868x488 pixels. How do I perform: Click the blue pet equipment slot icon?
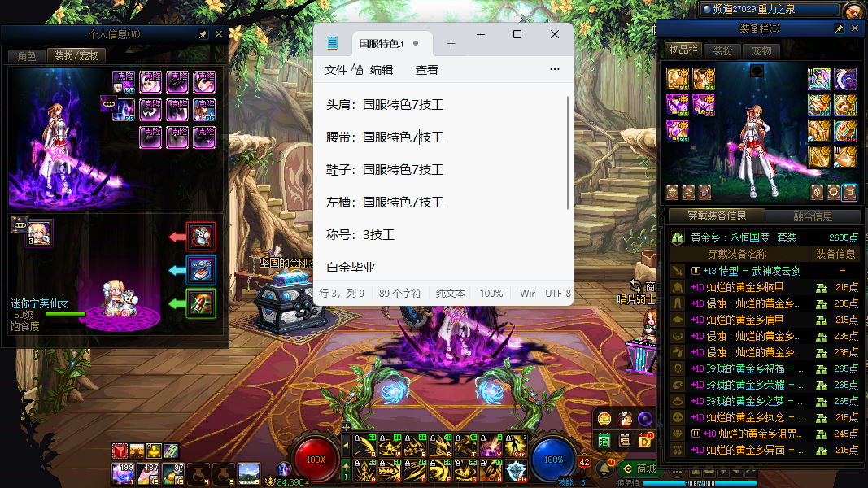pyautogui.click(x=201, y=270)
